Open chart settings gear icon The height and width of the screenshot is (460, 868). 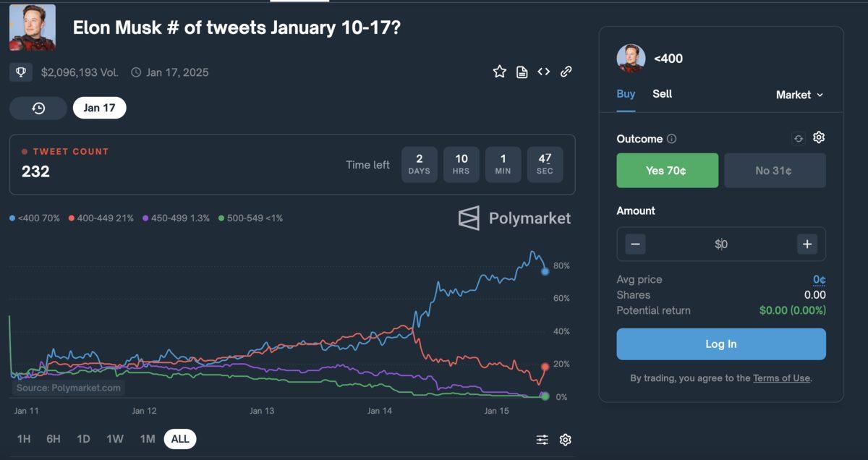(566, 440)
